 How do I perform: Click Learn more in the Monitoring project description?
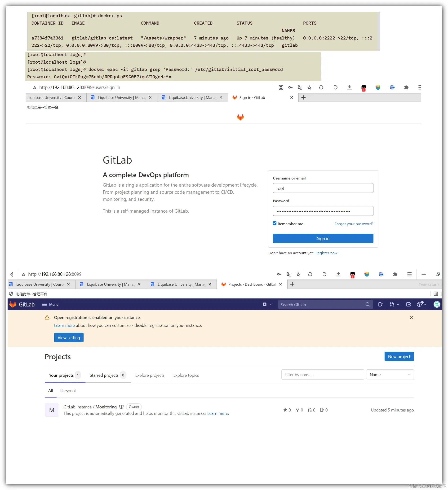point(218,413)
